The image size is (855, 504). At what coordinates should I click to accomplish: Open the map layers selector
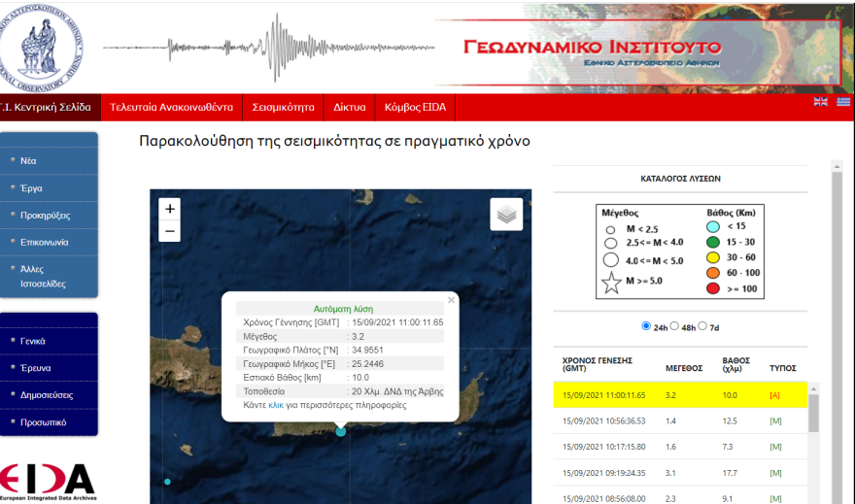tap(506, 215)
